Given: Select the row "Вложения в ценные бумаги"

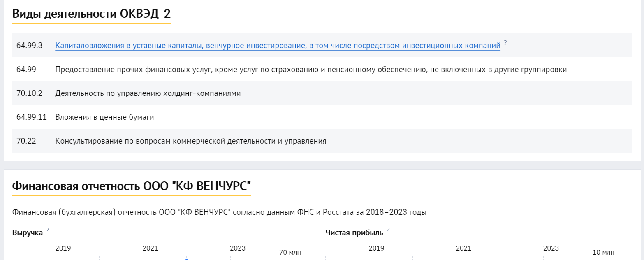Looking at the screenshot, I should (288, 117).
